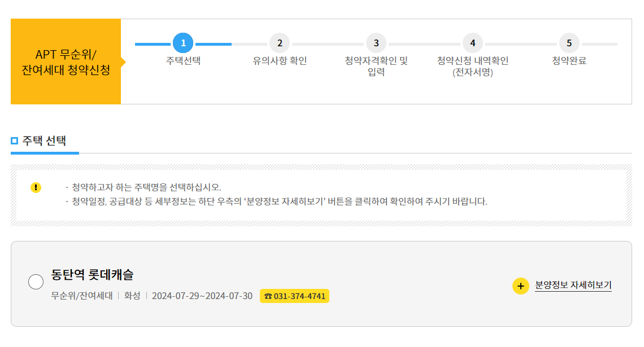Click step 4 circle 청약신청 내역확인
Image resolution: width=644 pixels, height=347 pixels.
[473, 43]
